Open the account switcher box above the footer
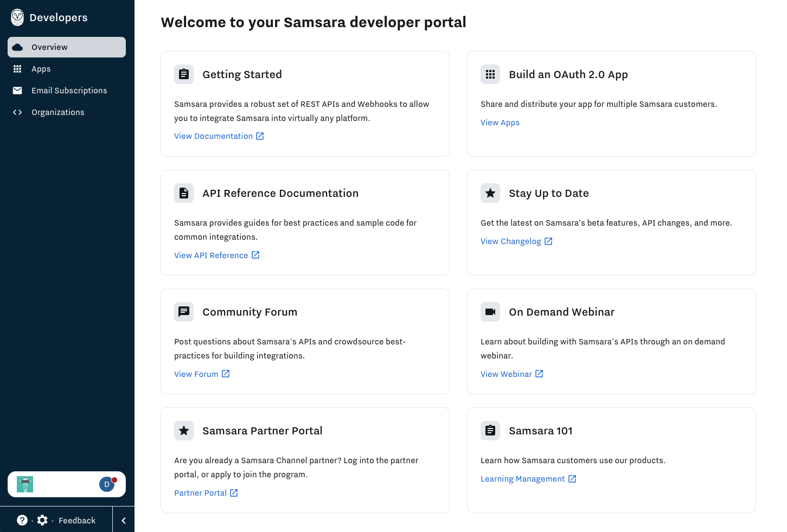 (x=67, y=484)
